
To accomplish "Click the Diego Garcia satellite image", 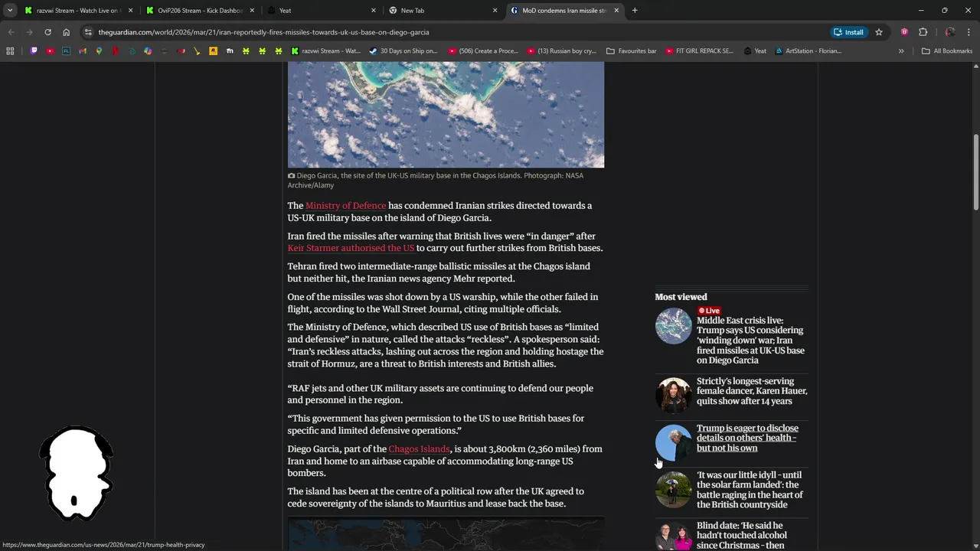I will [x=446, y=115].
